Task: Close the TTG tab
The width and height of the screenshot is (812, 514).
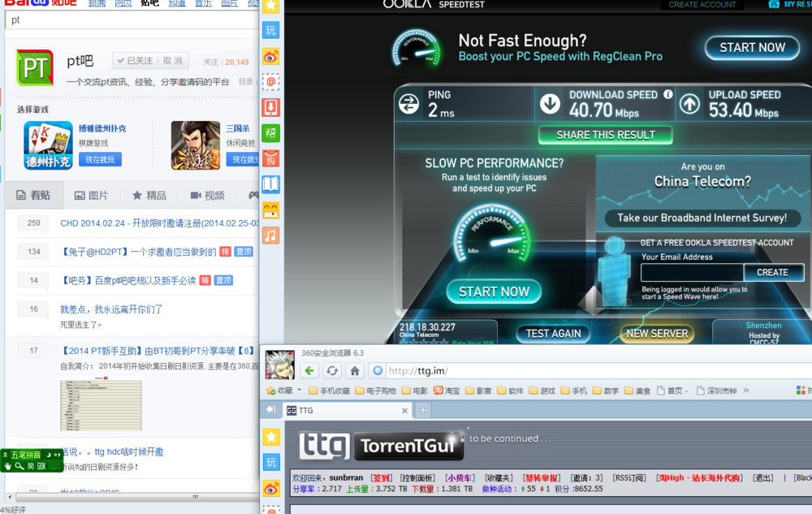Action: 404,411
